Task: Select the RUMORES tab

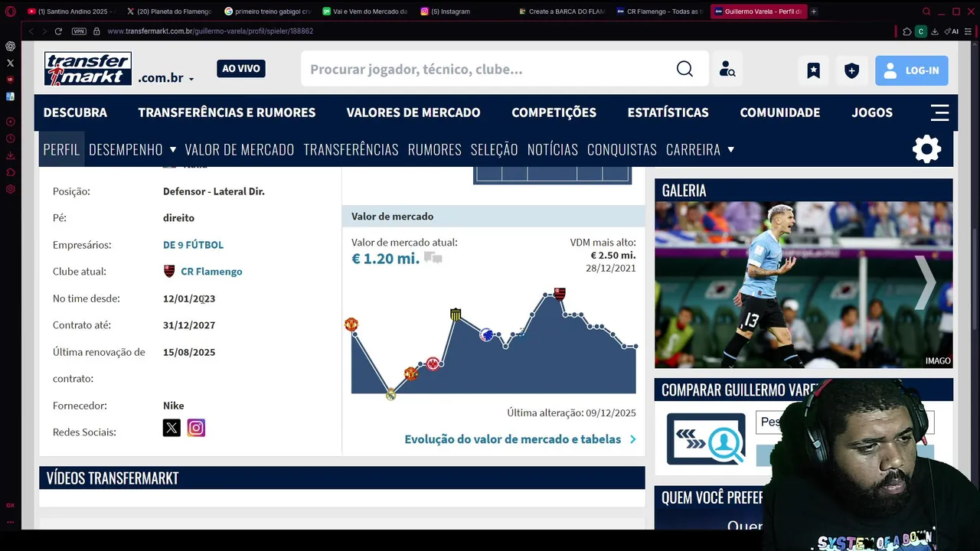Action: [434, 149]
